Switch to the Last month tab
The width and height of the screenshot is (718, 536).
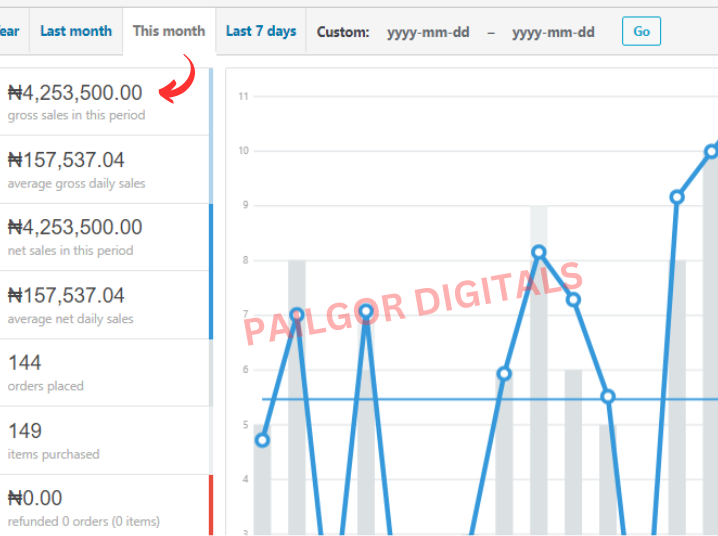click(x=75, y=31)
